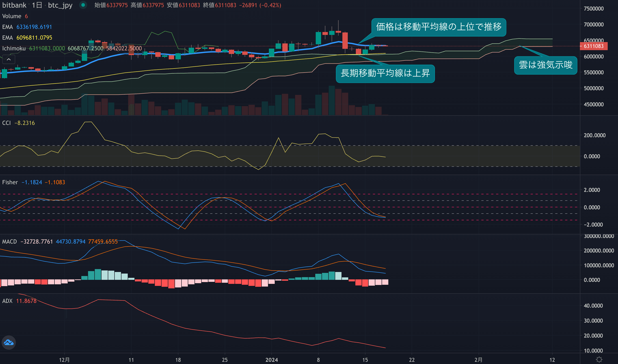Image resolution: width=618 pixels, height=364 pixels.
Task: Select the 長期移動平均線は上昇 annotation callout
Action: (385, 73)
